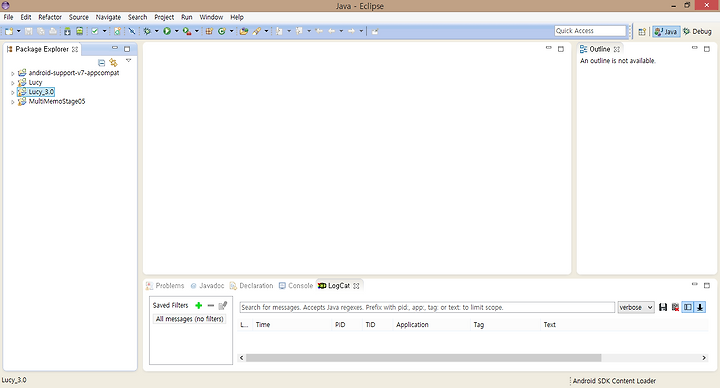Click the LogCat horizontal scrollbar thumb
The image size is (720, 388).
point(423,358)
